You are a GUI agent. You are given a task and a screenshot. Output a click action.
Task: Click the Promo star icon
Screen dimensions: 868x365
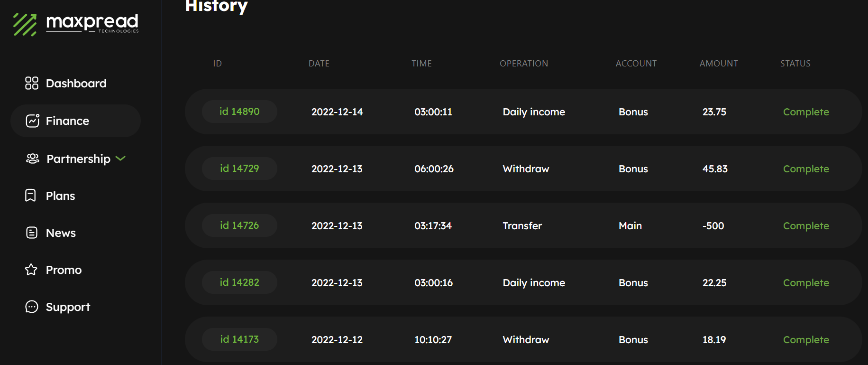[31, 270]
